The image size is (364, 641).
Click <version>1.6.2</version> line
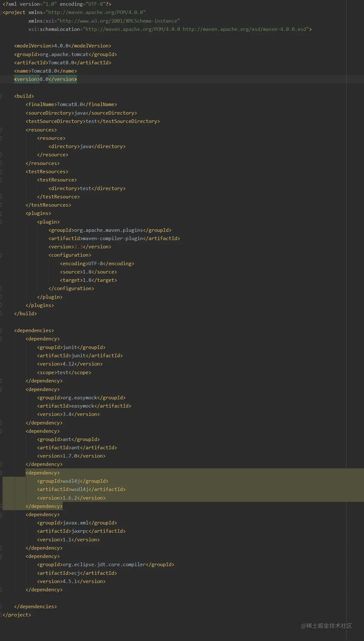click(x=71, y=498)
